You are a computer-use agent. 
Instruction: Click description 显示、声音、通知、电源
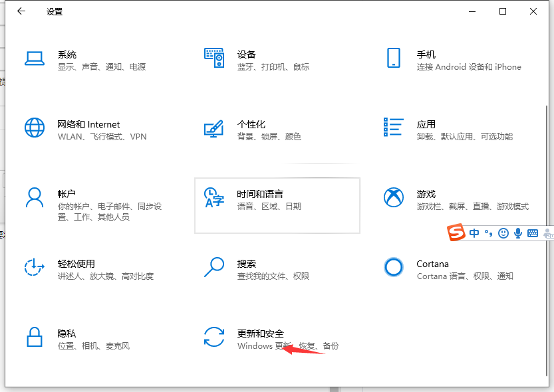[x=102, y=66]
